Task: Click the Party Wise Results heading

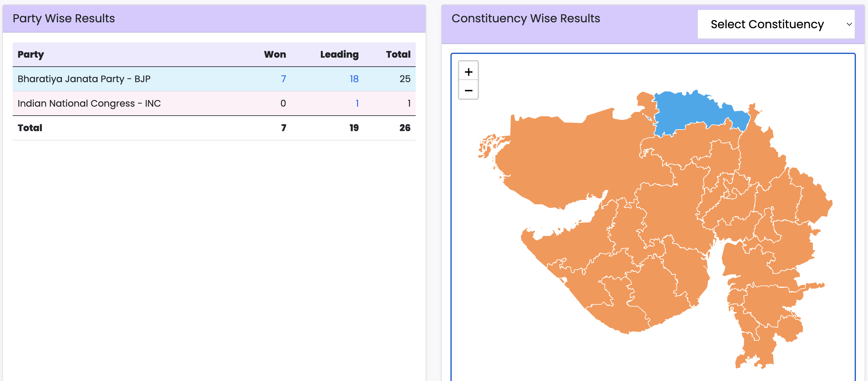Action: (64, 18)
